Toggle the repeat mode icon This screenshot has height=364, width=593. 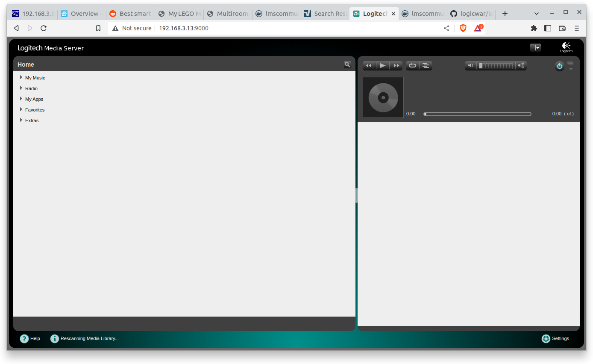tap(413, 66)
